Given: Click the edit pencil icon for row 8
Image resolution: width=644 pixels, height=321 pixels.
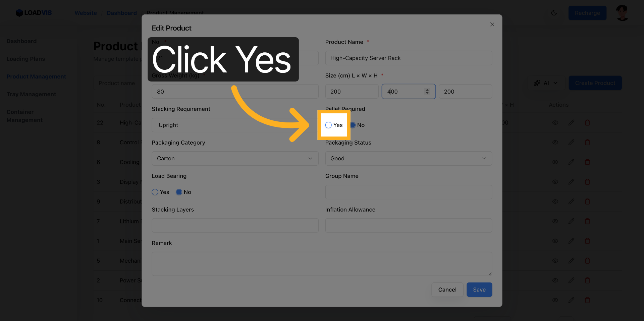Looking at the screenshot, I should 571,143.
